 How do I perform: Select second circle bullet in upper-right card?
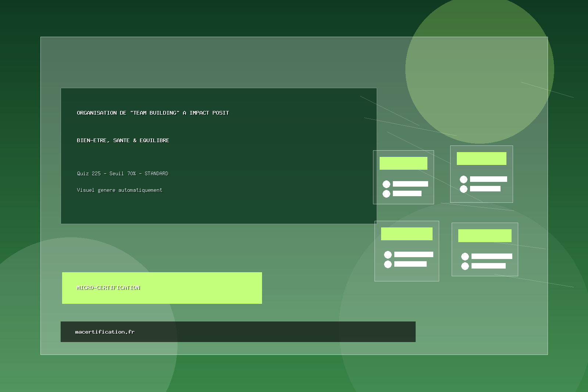click(x=463, y=189)
